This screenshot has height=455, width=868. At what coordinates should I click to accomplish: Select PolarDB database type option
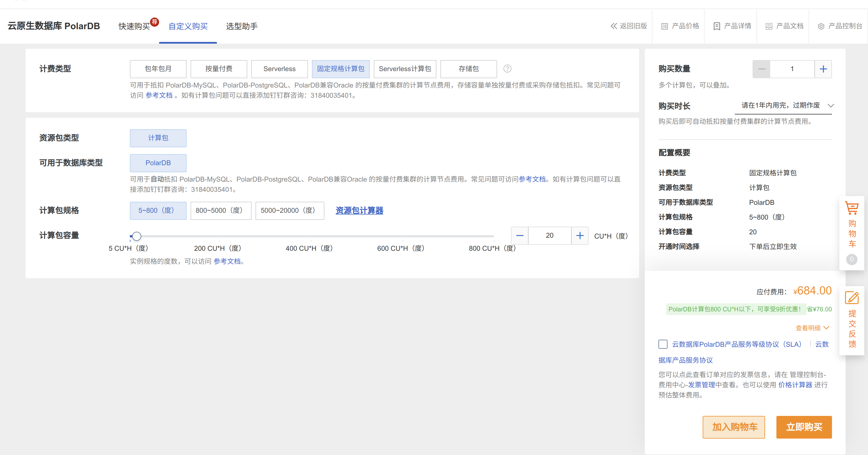tap(158, 163)
